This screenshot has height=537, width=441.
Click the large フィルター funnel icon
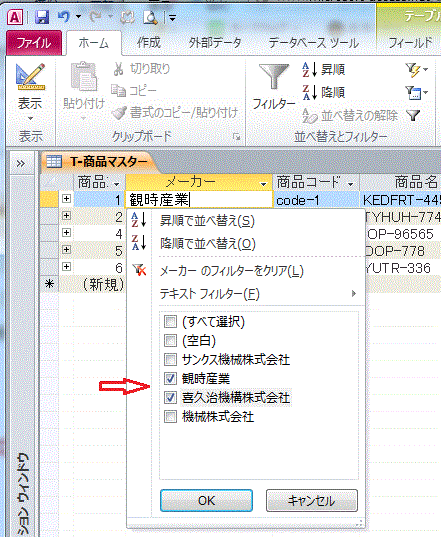coord(274,77)
